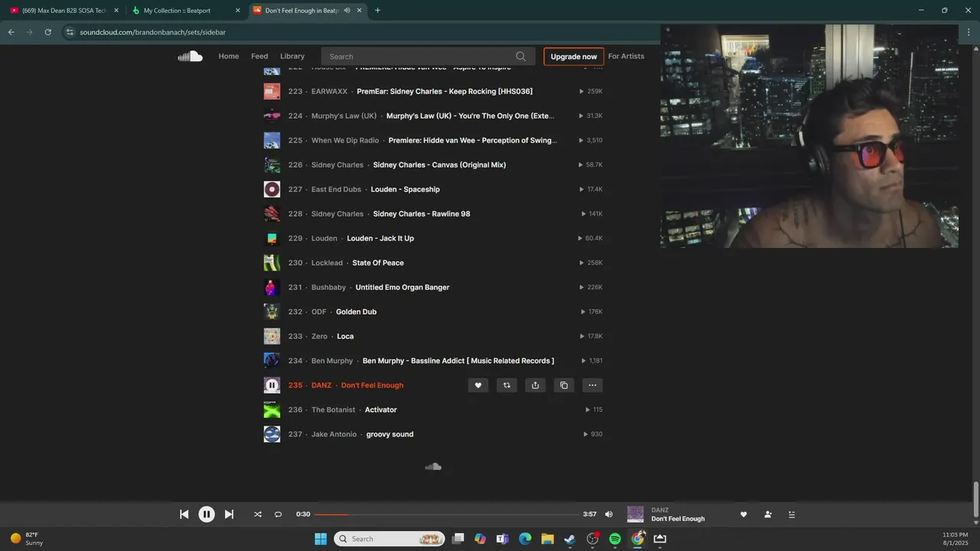Go to the Home page

coord(229,57)
